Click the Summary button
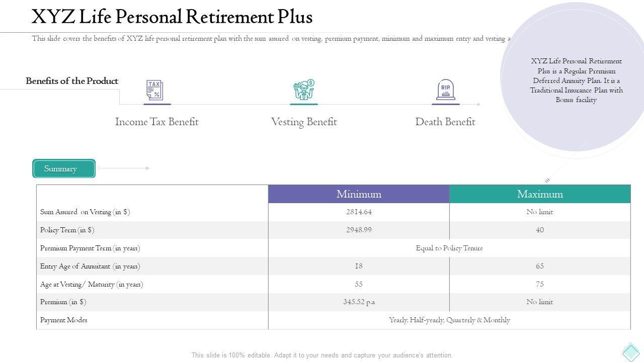The height and width of the screenshot is (362, 644). 63,169
